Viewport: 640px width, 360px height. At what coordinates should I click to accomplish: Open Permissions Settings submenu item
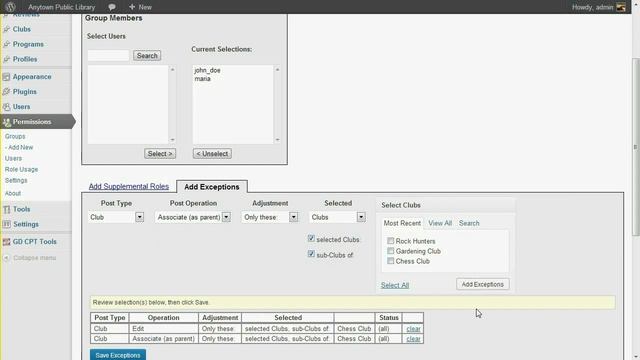[x=16, y=180]
